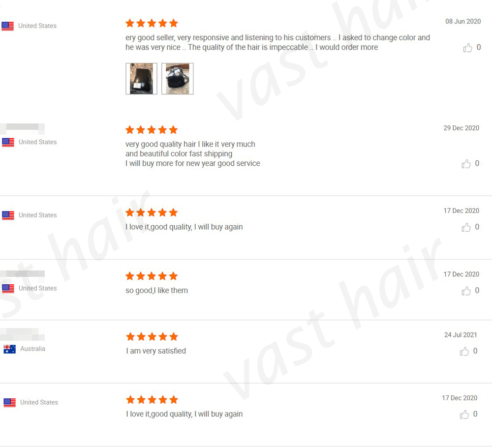Click thumbs-up on 29 Dec 2020 review
Viewport: 492px width, 448px height.
tap(466, 164)
